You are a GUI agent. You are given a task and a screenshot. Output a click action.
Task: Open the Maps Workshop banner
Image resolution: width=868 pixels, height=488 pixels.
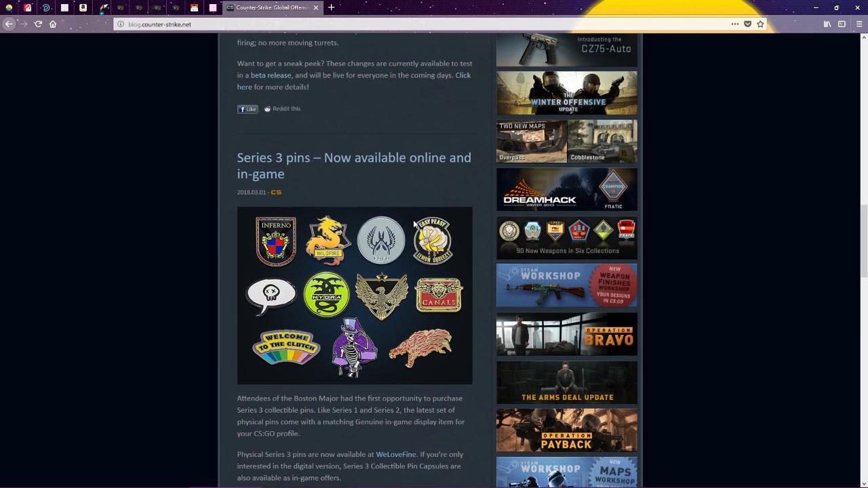click(567, 472)
